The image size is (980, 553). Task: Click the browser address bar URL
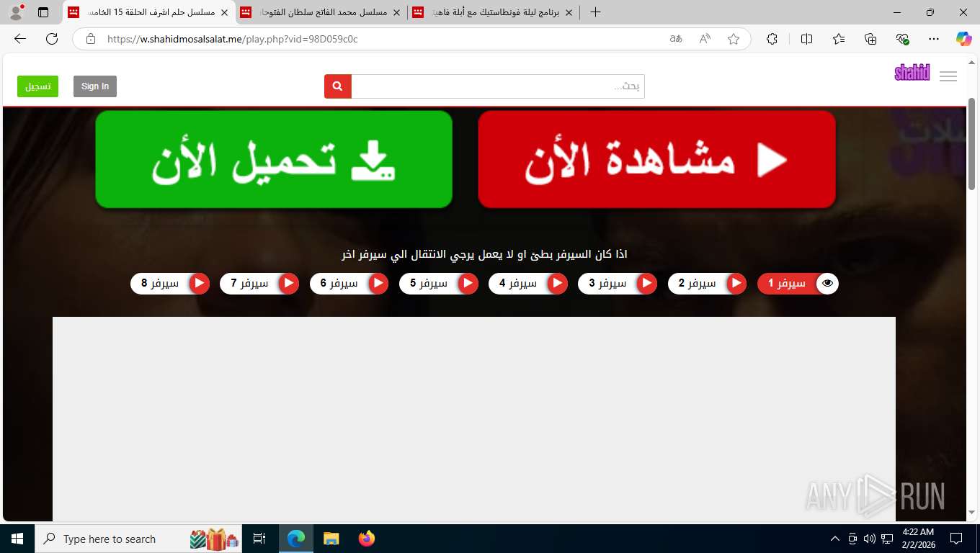[x=232, y=39]
